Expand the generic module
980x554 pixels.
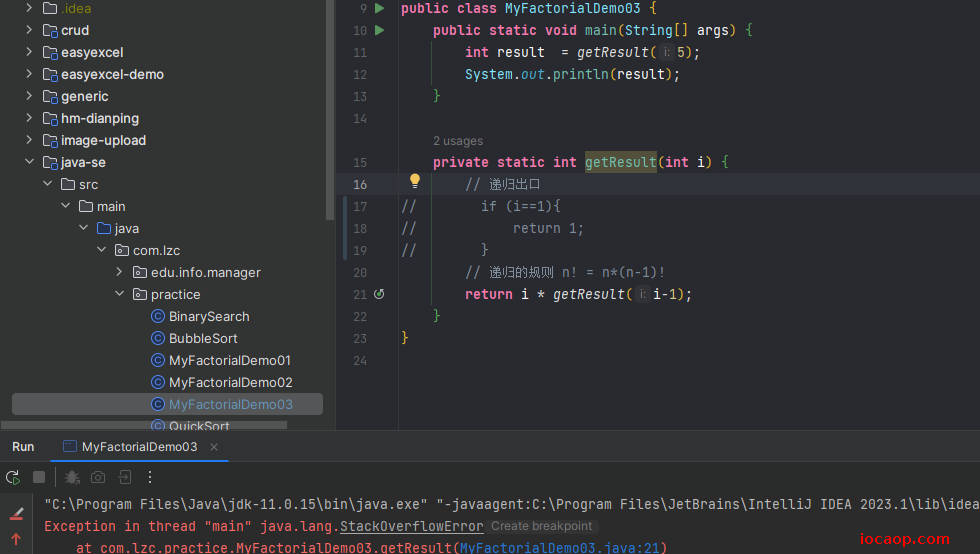pyautogui.click(x=29, y=96)
